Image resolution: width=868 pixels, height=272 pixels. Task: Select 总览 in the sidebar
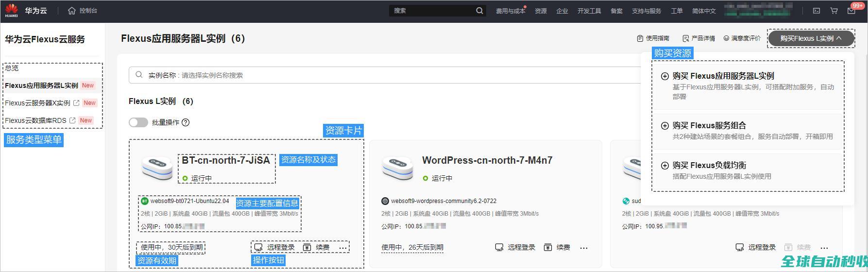pos(12,68)
